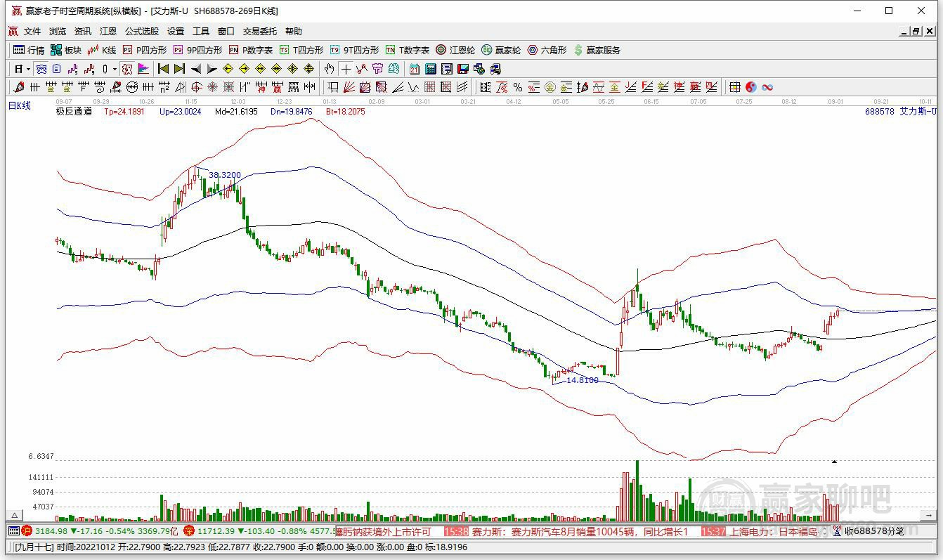This screenshot has width=943, height=560.
Task: Open the P四方形 tool
Action: point(145,50)
